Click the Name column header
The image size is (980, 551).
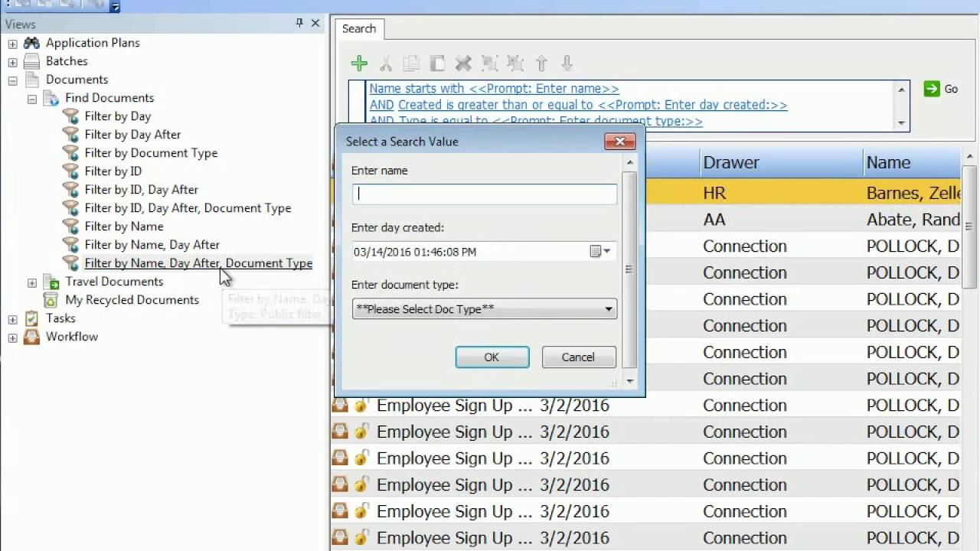(x=911, y=162)
